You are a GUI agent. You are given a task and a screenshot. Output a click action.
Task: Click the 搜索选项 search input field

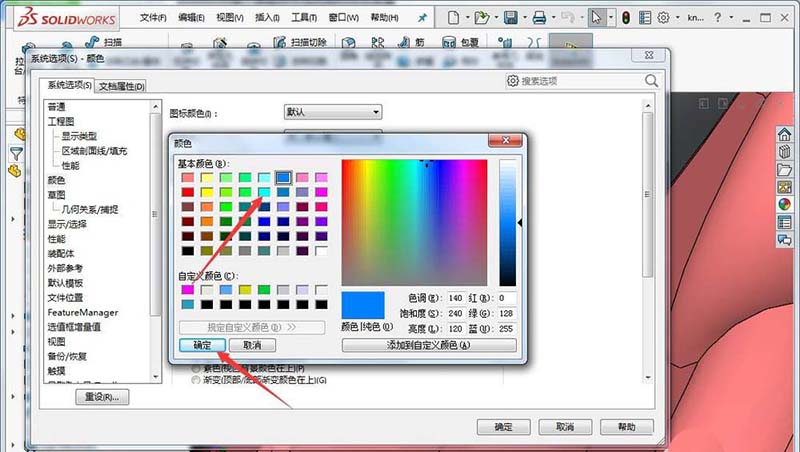tap(582, 81)
